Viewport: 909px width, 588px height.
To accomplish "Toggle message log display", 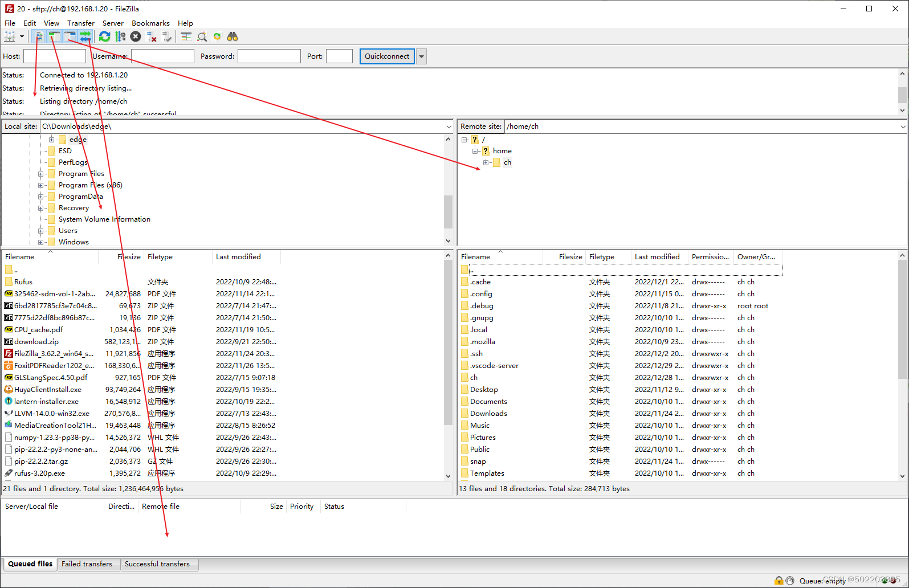I will coord(39,36).
